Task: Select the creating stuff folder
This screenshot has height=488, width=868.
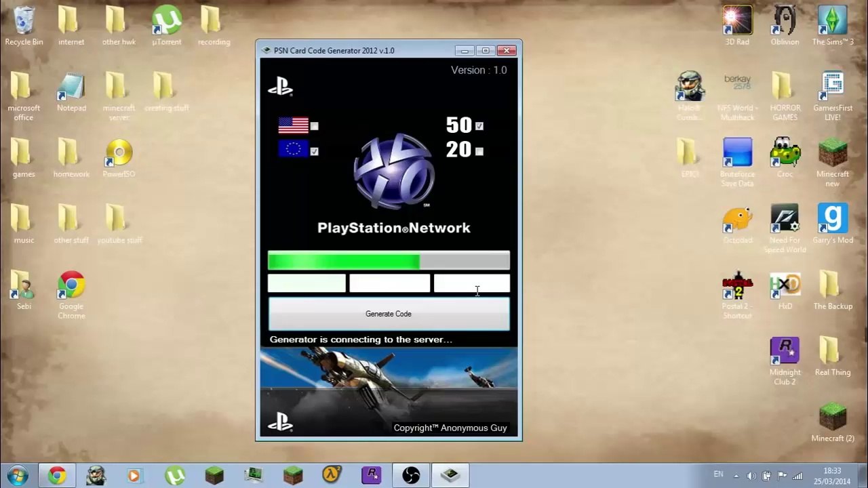Action: point(166,92)
